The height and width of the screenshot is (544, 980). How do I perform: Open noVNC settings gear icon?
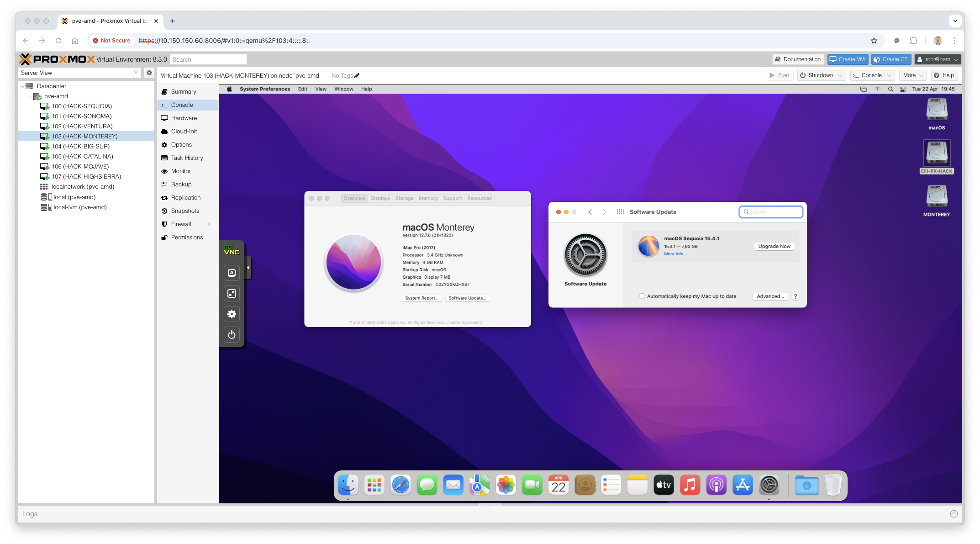[x=232, y=314]
